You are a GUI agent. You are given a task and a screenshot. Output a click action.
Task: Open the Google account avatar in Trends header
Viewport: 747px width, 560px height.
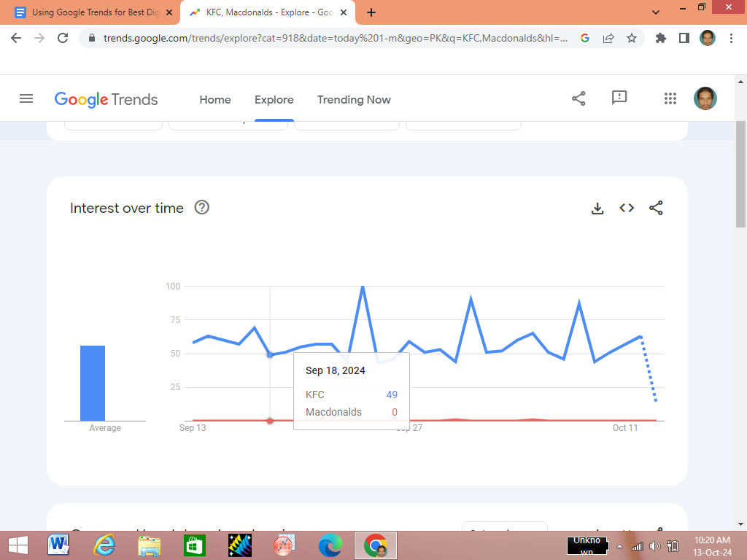coord(705,98)
